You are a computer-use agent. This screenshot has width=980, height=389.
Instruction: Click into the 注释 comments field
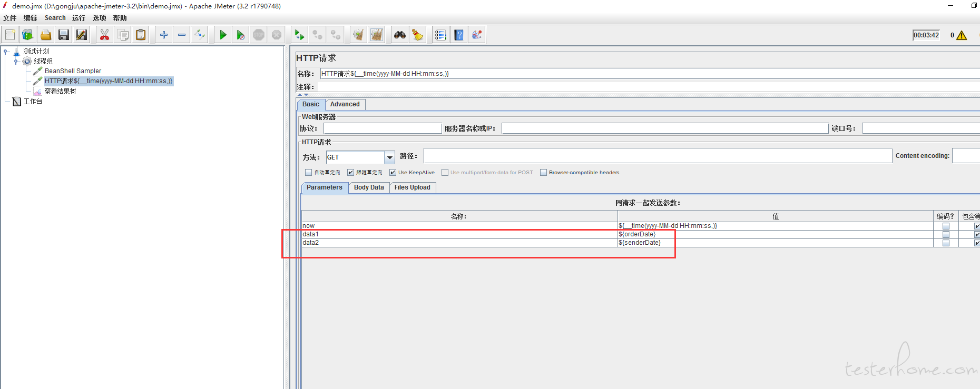648,87
